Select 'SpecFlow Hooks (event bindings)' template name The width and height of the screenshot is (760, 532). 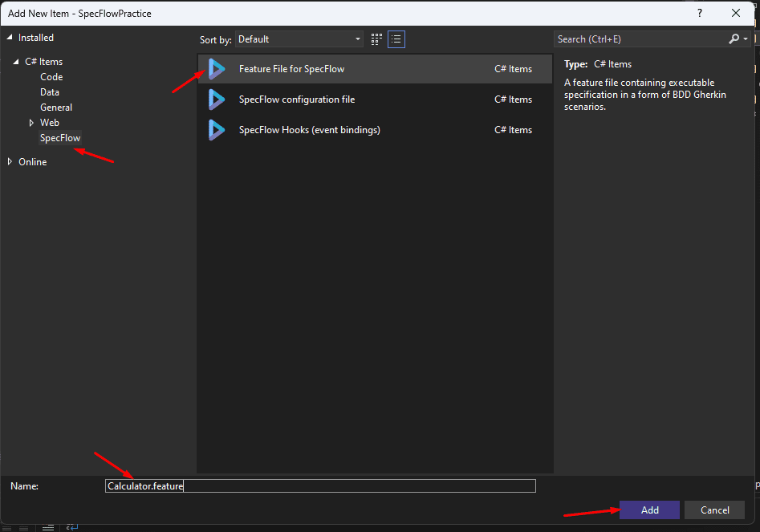pyautogui.click(x=310, y=130)
